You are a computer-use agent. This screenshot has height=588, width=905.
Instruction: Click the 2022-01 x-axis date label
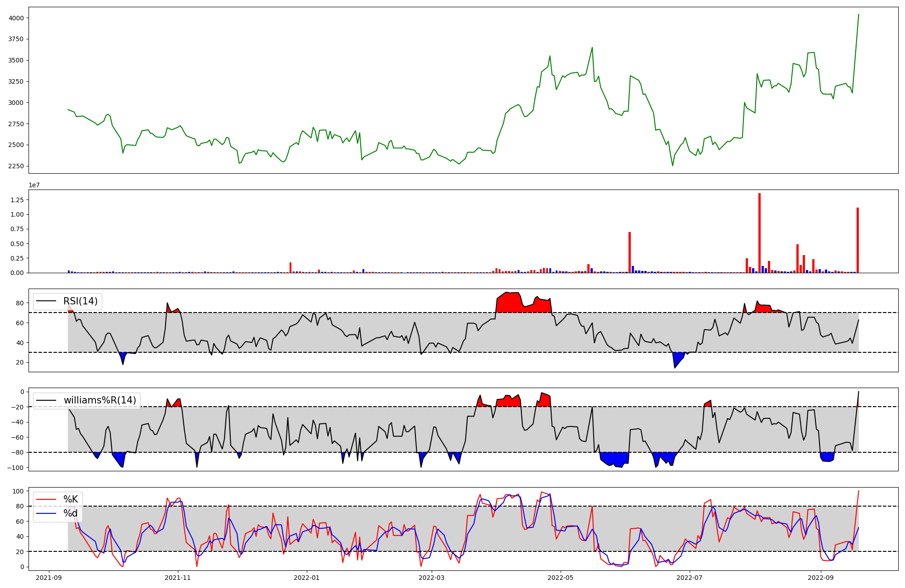coord(307,578)
